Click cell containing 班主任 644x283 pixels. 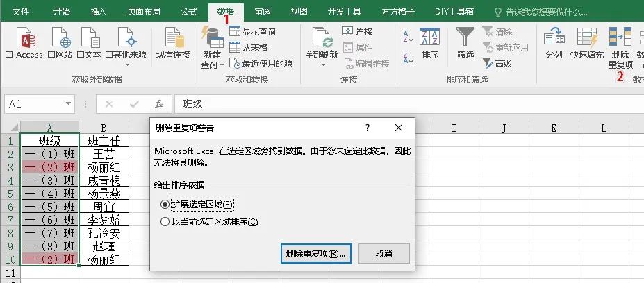[104, 141]
